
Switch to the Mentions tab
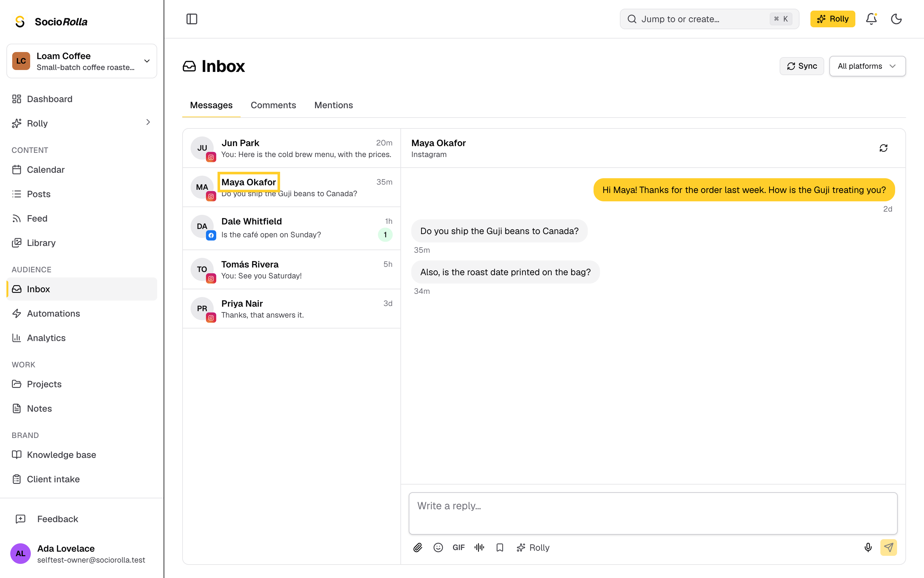pyautogui.click(x=333, y=105)
